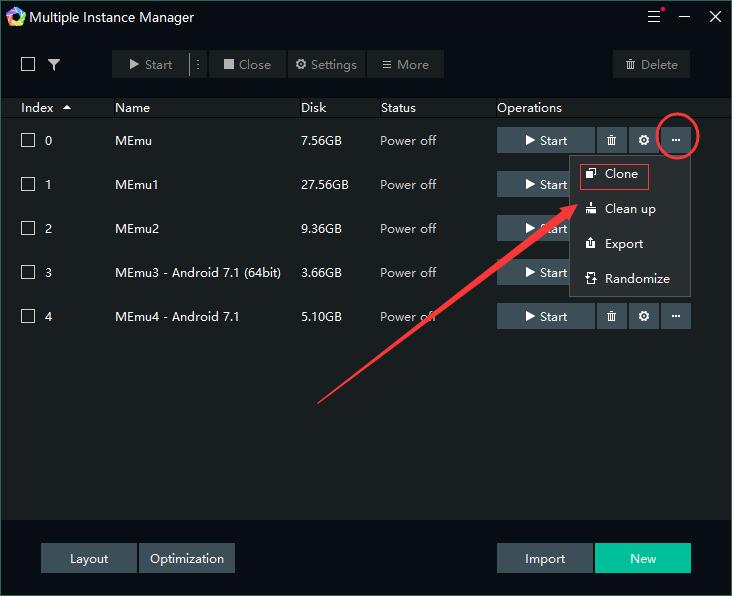The width and height of the screenshot is (732, 596).
Task: Expand the More dropdown in toolbar
Action: (x=405, y=65)
